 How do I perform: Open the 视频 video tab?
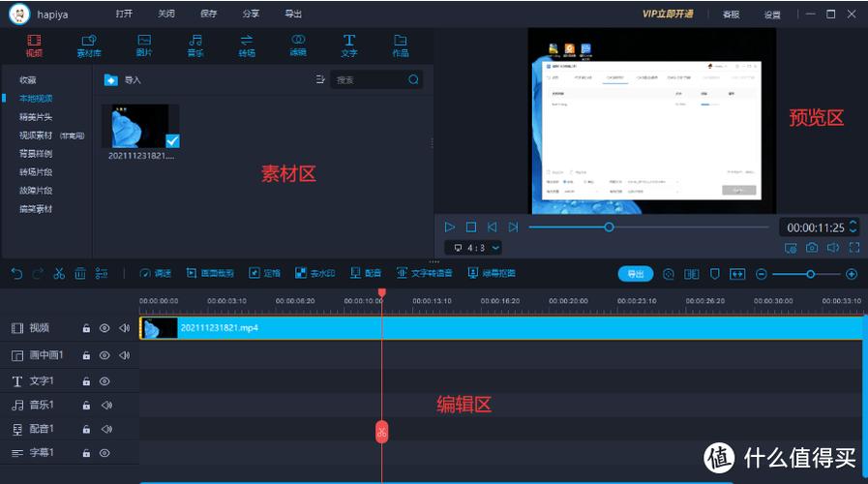tap(34, 45)
